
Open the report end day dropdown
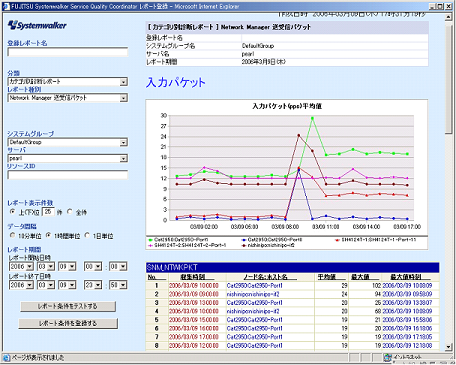[72, 285]
